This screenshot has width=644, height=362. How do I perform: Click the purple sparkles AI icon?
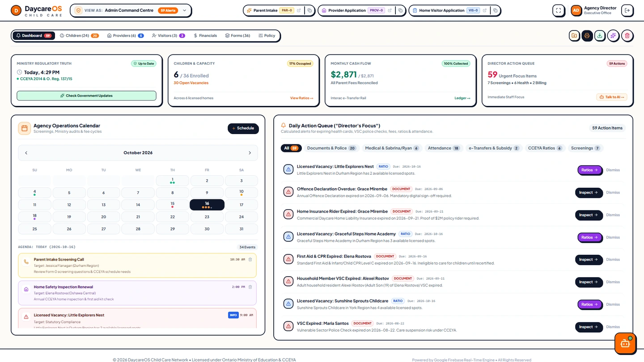pyautogui.click(x=613, y=36)
